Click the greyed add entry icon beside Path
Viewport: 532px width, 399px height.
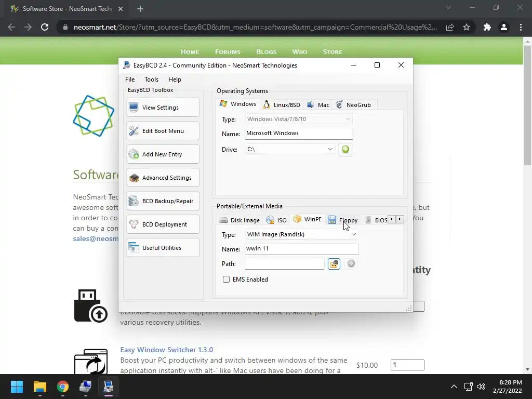coord(351,263)
